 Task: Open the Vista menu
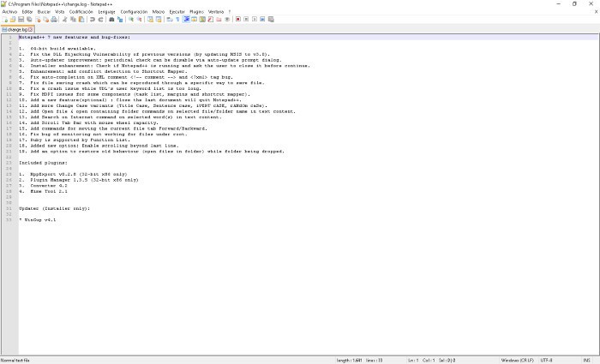pyautogui.click(x=60, y=12)
